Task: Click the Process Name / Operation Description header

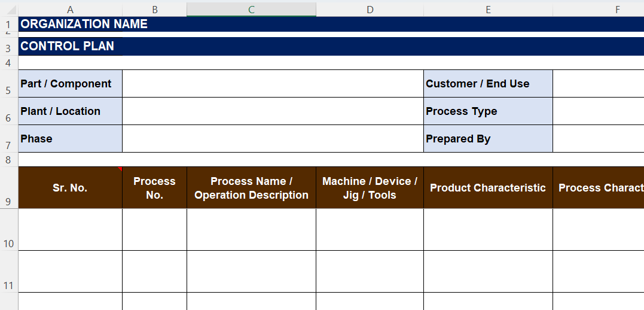Action: (251, 188)
